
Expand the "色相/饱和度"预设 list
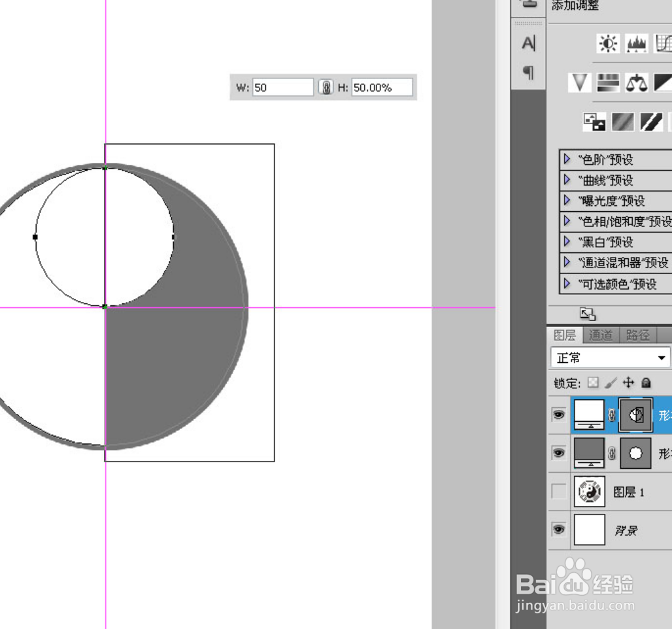pyautogui.click(x=567, y=221)
